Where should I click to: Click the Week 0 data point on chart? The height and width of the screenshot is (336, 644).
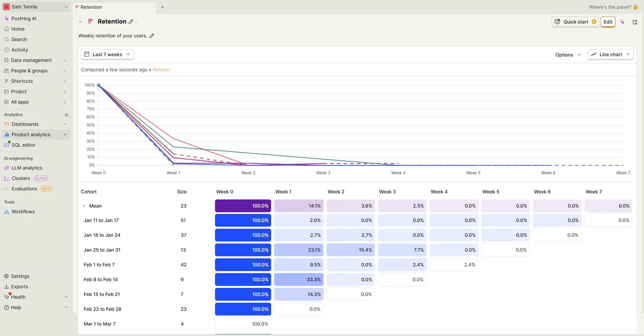coord(99,85)
